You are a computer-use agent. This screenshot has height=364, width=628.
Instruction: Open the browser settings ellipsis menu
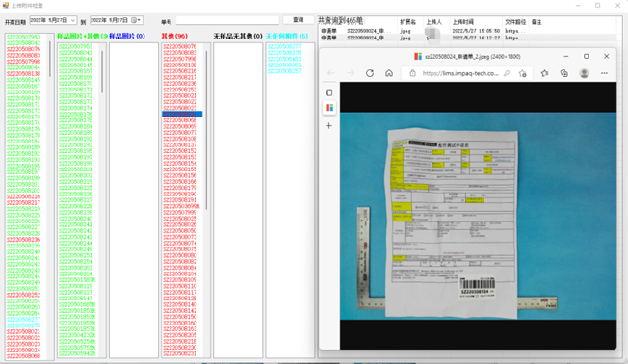pyautogui.click(x=604, y=73)
